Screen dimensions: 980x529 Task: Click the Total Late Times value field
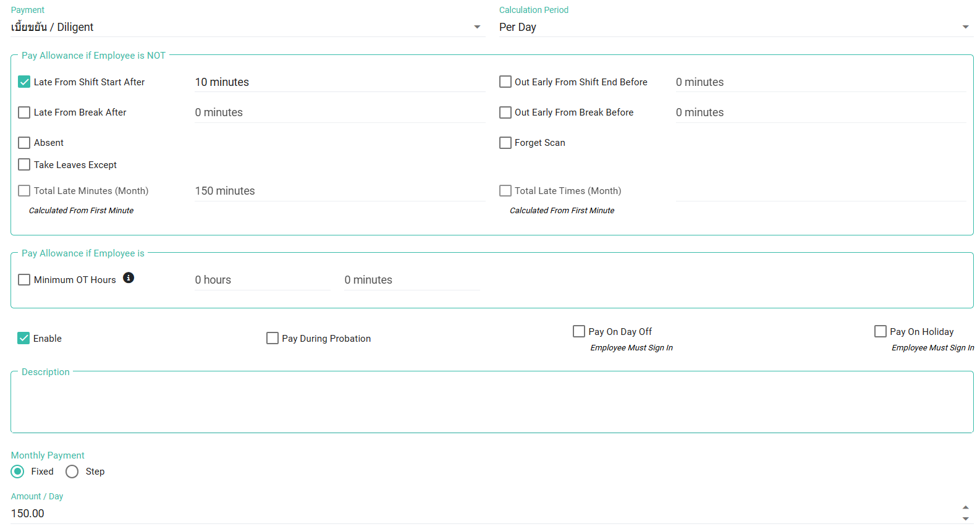point(821,191)
